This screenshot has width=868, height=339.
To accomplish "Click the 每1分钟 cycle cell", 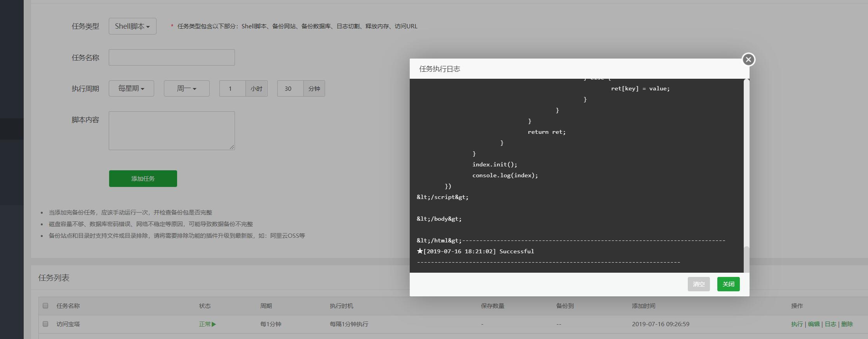I will click(x=271, y=324).
